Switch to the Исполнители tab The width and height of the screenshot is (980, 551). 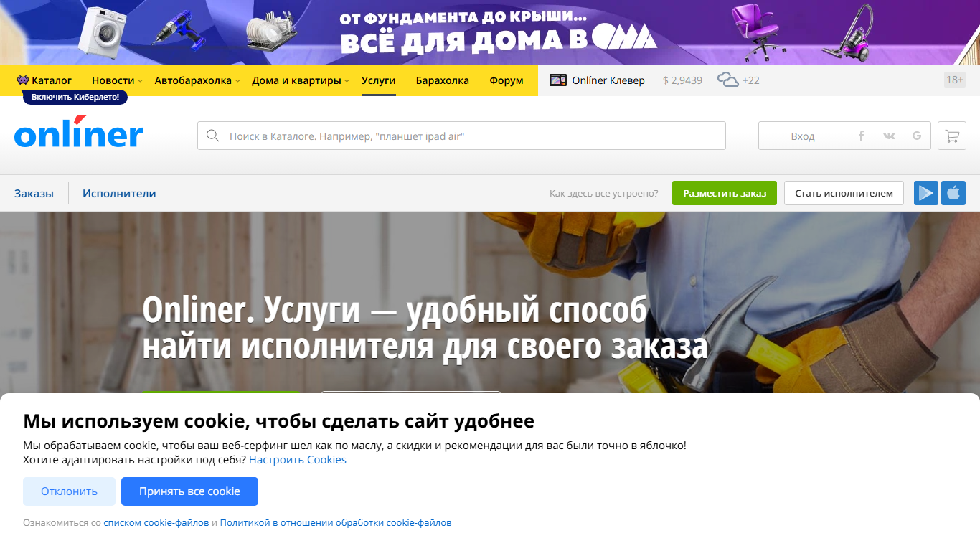(119, 193)
